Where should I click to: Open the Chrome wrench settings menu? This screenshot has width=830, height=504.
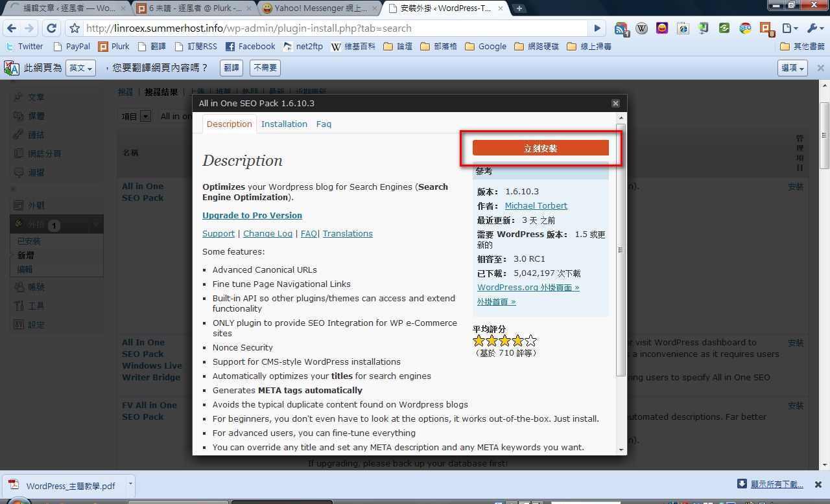point(814,29)
